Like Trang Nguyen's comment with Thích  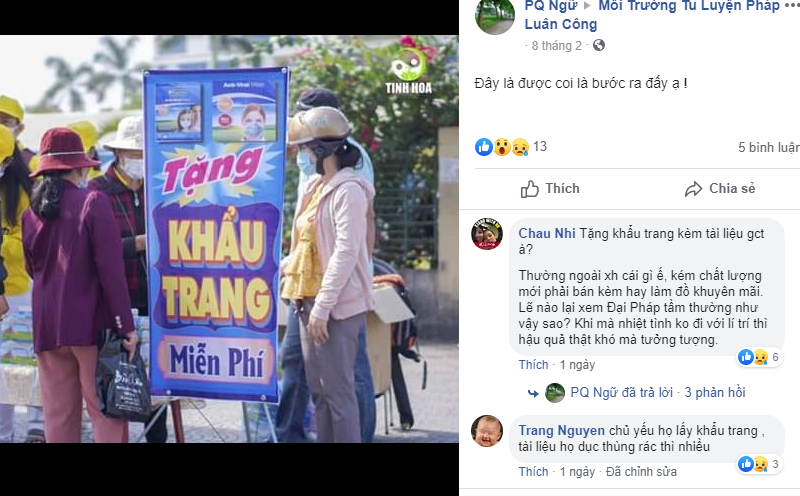[534, 472]
